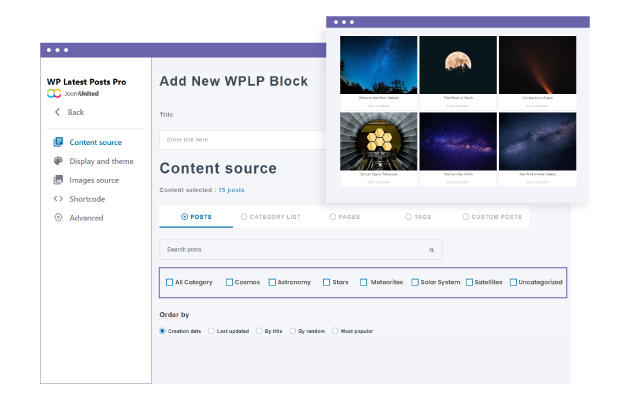Click the 15 posts link
This screenshot has height=400, width=630.
[x=231, y=190]
